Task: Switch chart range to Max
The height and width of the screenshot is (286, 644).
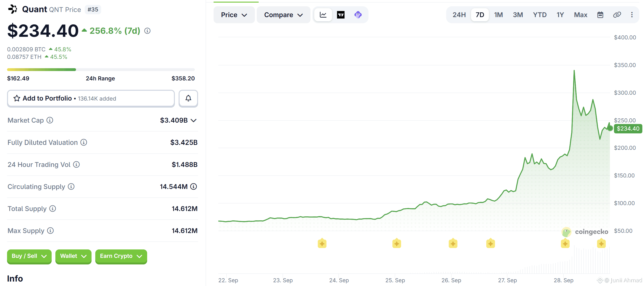Action: tap(580, 15)
